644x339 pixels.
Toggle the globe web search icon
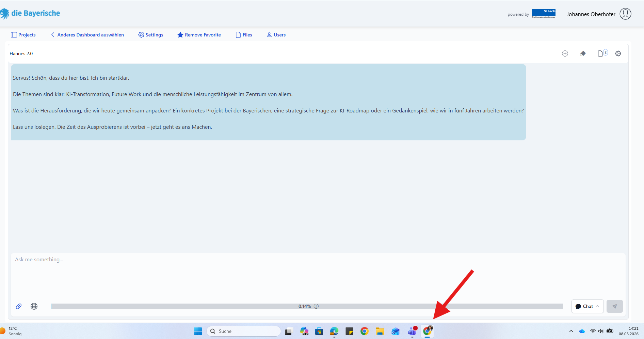pyautogui.click(x=34, y=306)
